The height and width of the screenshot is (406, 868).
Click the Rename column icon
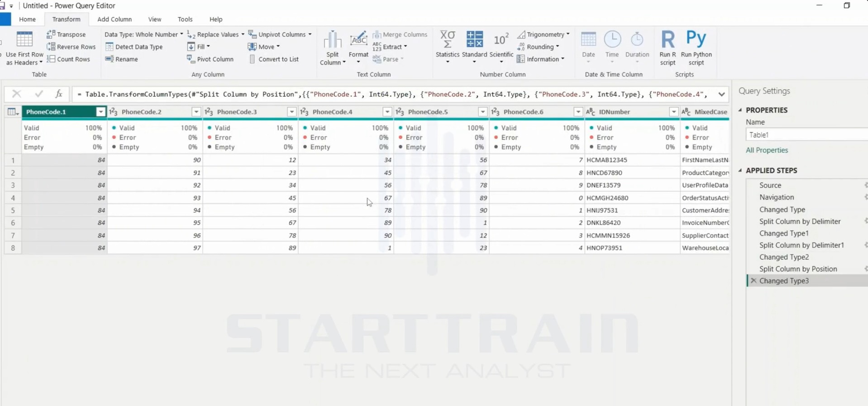click(109, 59)
